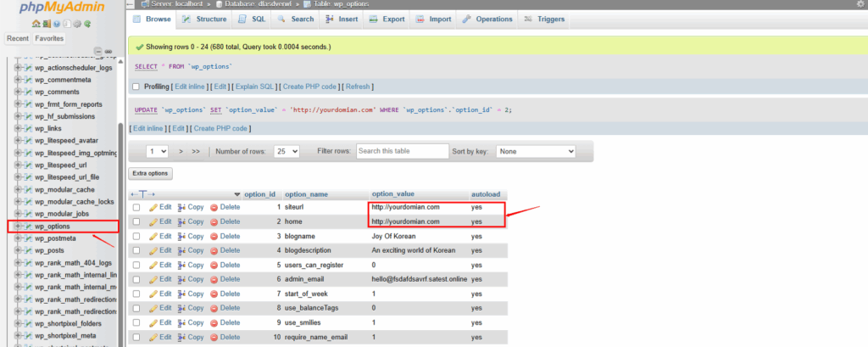
Task: Tick the checkbox for the home row
Action: (136, 221)
